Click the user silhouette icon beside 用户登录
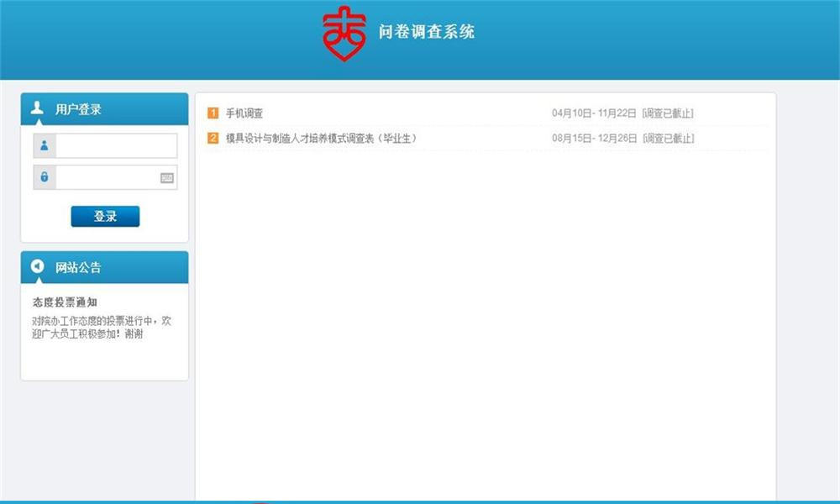The image size is (840, 504). (x=37, y=108)
